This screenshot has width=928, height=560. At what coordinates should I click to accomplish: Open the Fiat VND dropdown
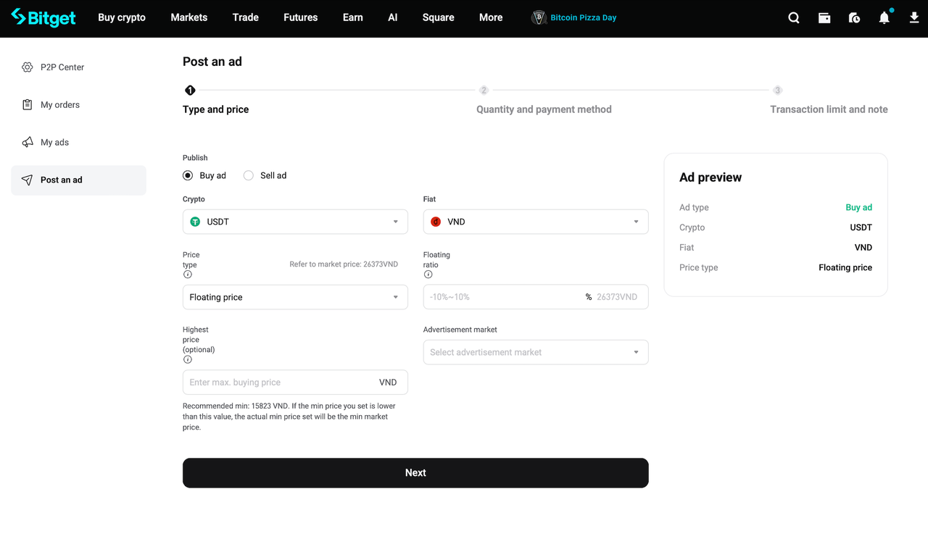[x=536, y=222]
